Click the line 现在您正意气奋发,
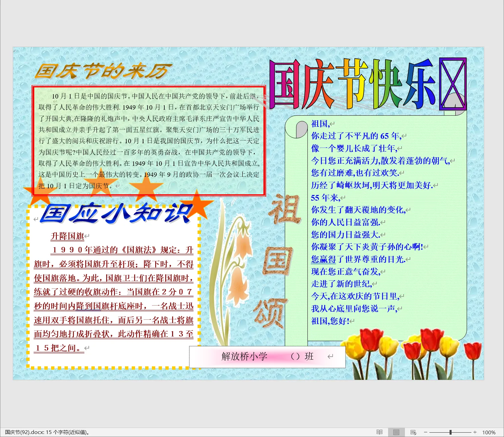The height and width of the screenshot is (437, 504). point(346,272)
